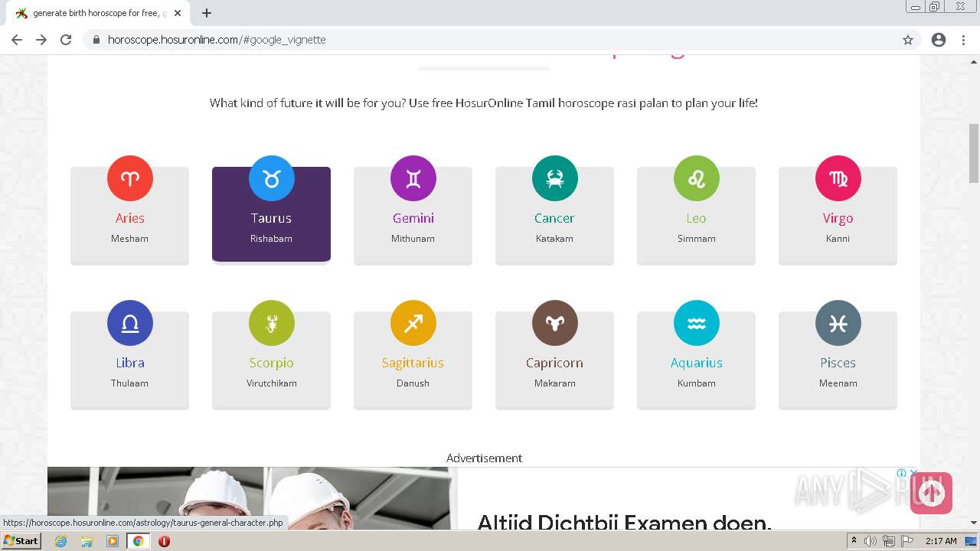Open the Pisces link

pyautogui.click(x=838, y=363)
